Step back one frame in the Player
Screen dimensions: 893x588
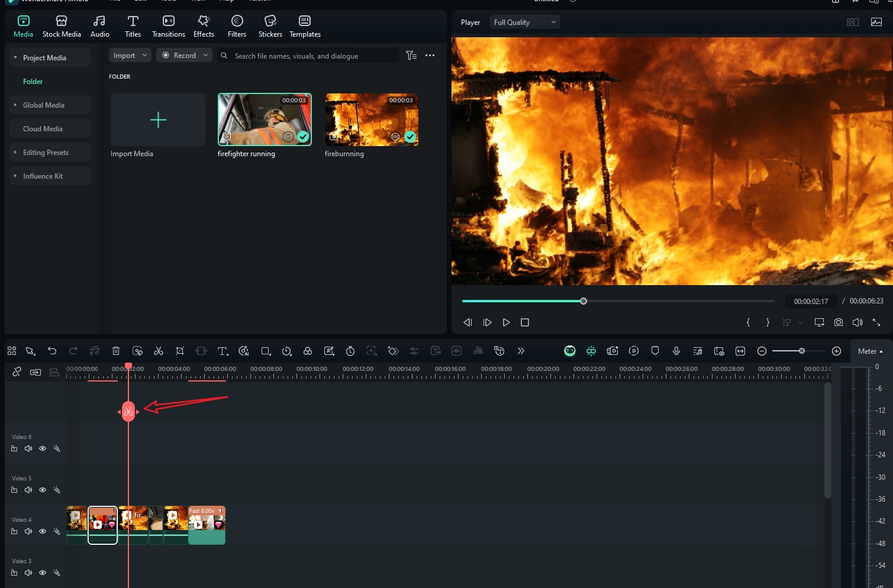pyautogui.click(x=468, y=322)
